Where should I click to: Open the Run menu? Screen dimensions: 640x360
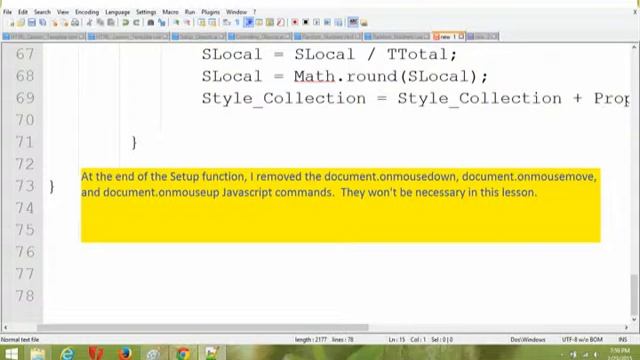click(x=190, y=12)
